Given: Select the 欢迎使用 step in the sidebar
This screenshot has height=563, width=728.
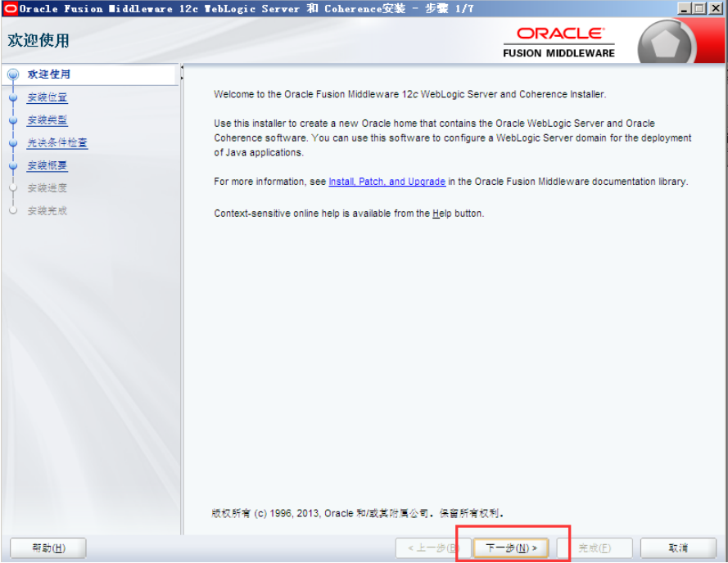Looking at the screenshot, I should pos(49,74).
